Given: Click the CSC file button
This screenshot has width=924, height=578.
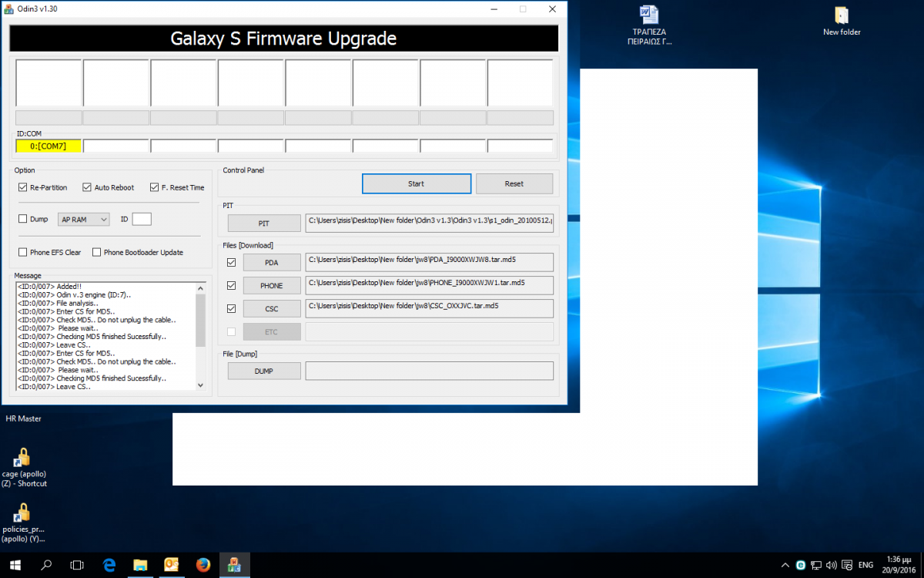Looking at the screenshot, I should coord(272,309).
